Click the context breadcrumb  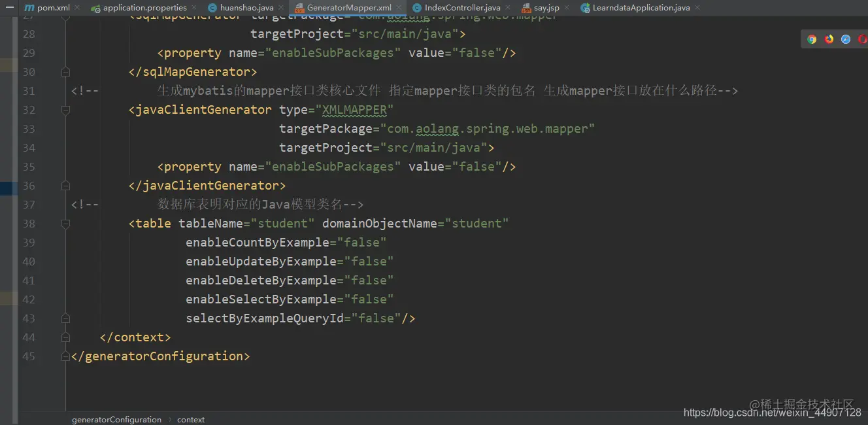click(x=191, y=420)
